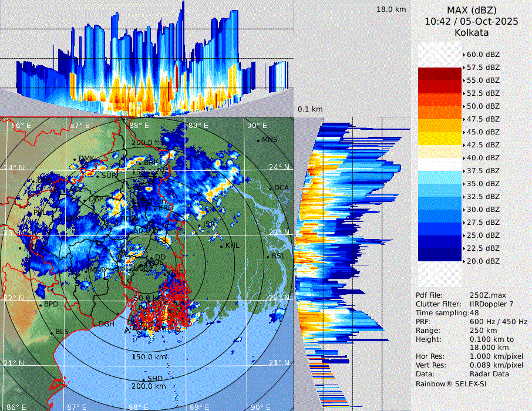This screenshot has width=532, height=411.
Task: Click the 60.0 dBZ legend label
Action: coord(483,54)
